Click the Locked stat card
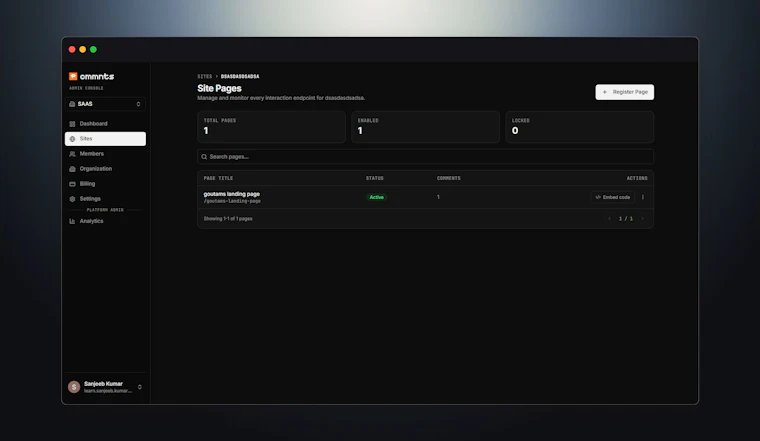 (579, 127)
